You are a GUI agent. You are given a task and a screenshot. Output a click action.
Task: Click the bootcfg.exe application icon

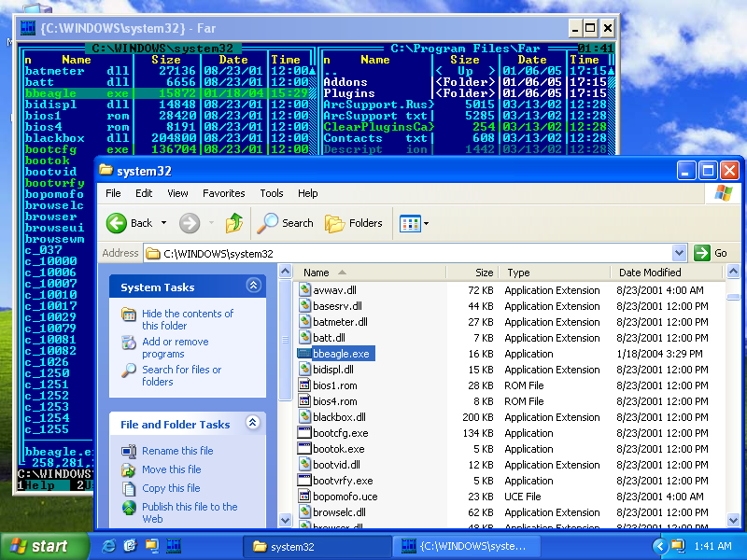tap(304, 433)
